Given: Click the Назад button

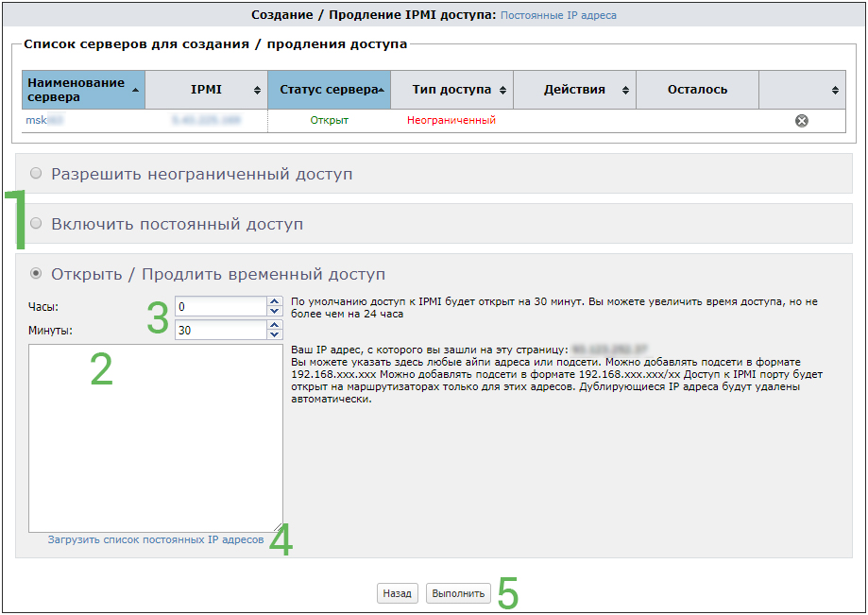Looking at the screenshot, I should point(397,593).
